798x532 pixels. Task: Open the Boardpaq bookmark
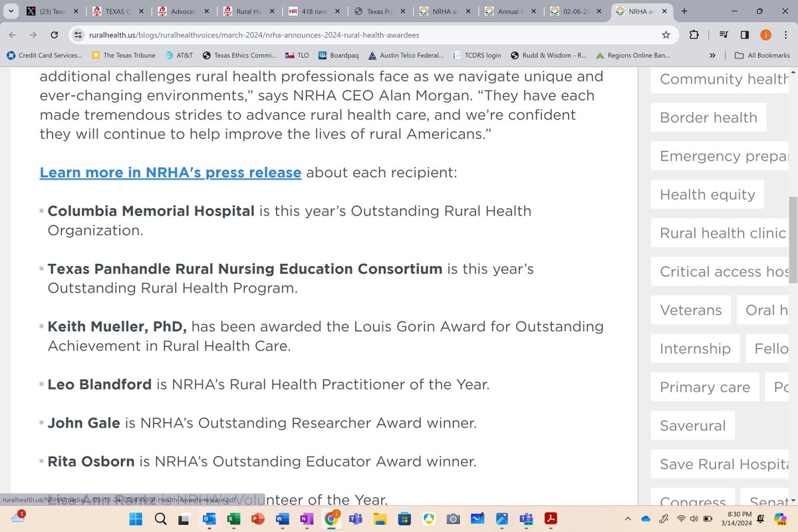[x=339, y=55]
